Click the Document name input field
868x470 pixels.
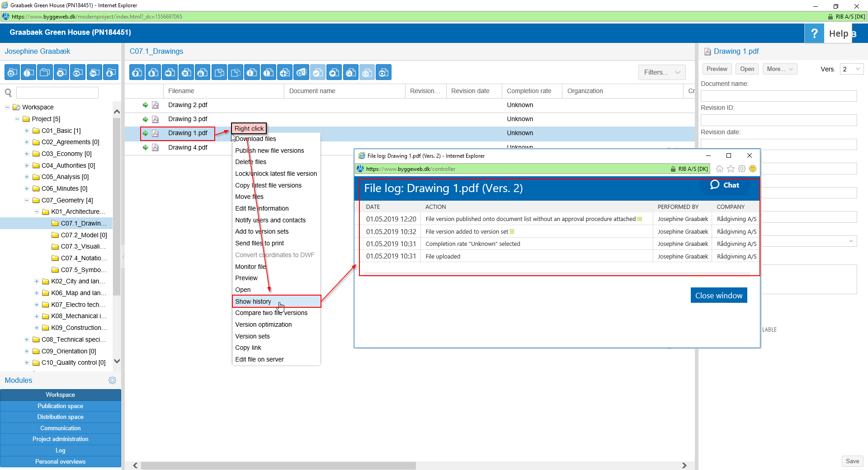click(x=778, y=96)
